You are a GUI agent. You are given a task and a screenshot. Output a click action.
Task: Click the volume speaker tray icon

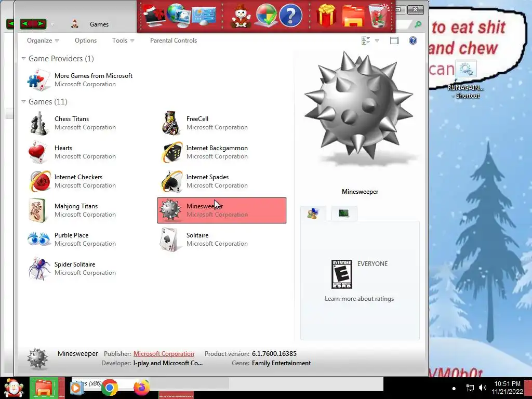coord(483,388)
